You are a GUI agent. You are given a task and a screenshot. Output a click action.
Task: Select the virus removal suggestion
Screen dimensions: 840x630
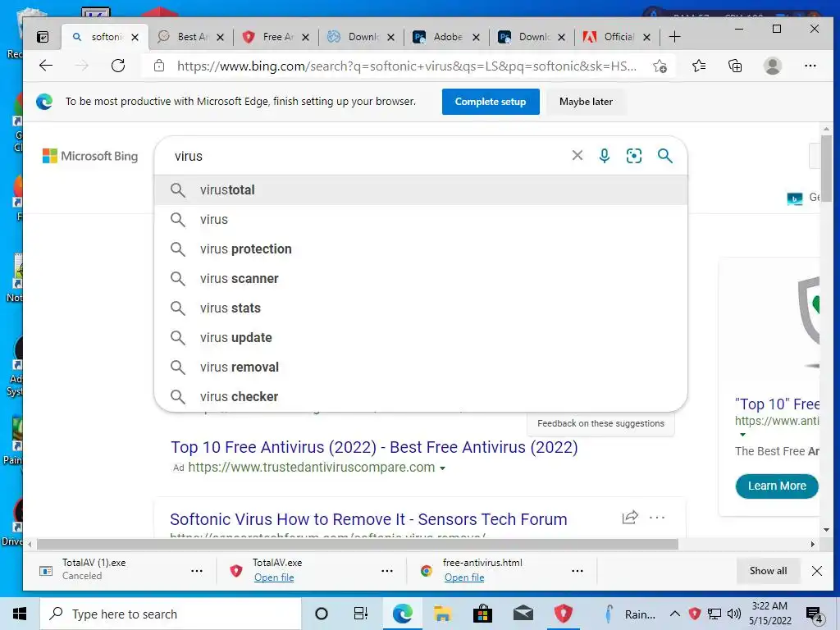(x=421, y=367)
